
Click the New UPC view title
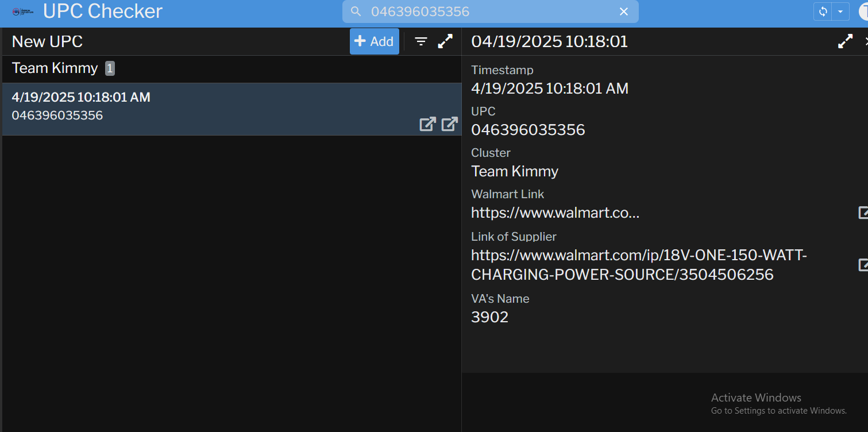48,41
